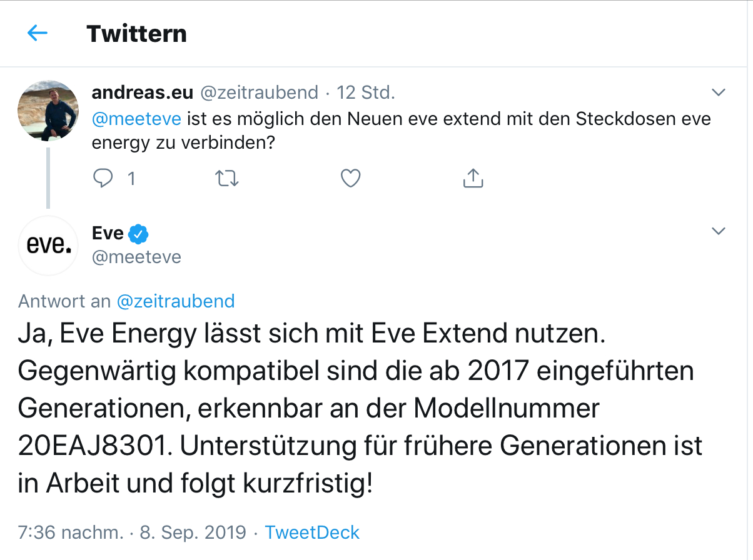Open the Eve display name
This screenshot has height=560, width=753.
coord(108,233)
